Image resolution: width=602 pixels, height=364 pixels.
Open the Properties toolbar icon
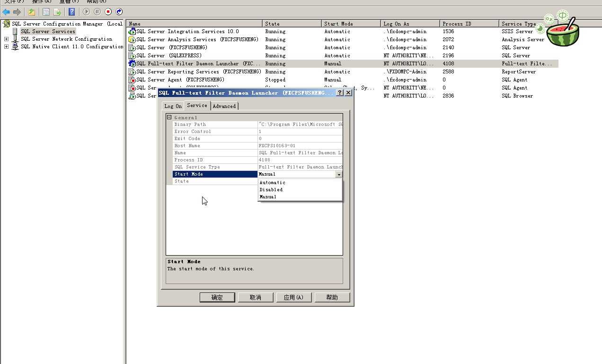(46, 12)
